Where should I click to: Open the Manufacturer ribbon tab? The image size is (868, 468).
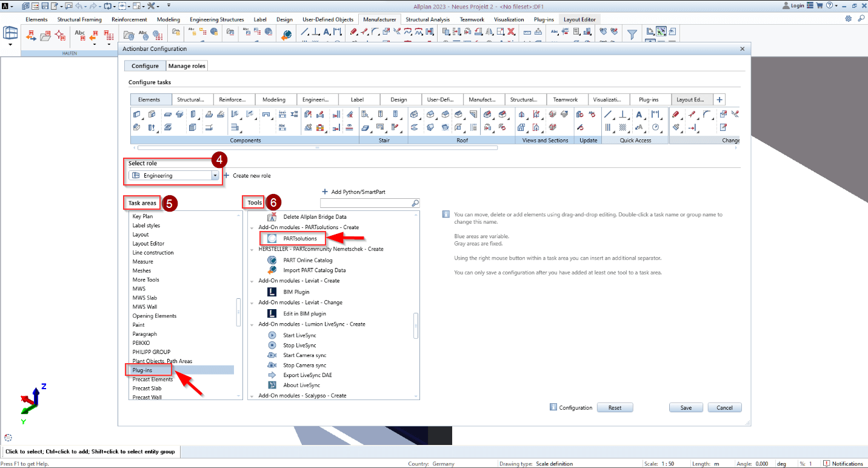pyautogui.click(x=379, y=19)
